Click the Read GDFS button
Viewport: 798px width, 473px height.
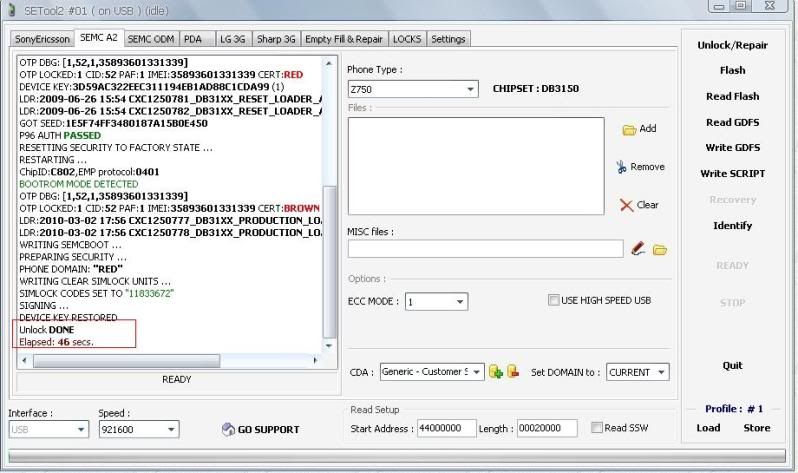(x=732, y=122)
